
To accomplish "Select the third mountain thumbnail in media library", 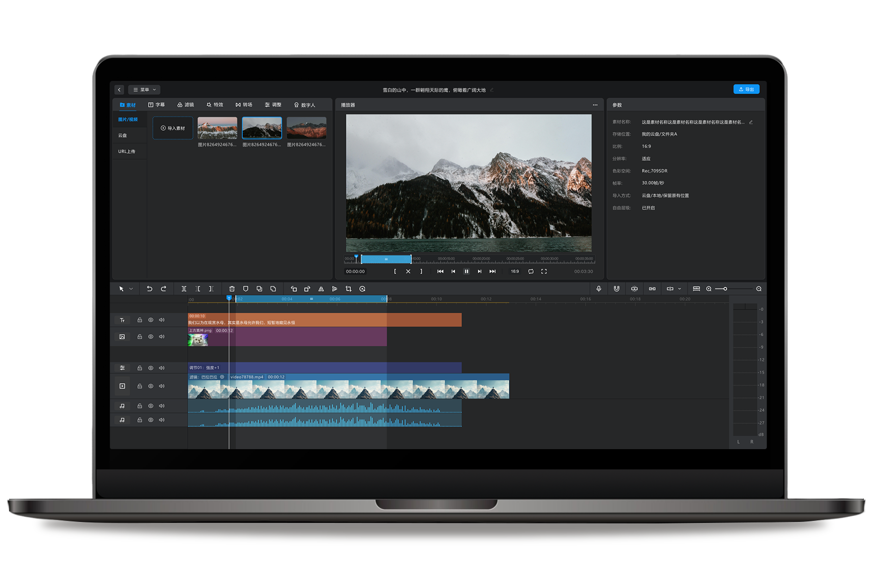I will 306,128.
